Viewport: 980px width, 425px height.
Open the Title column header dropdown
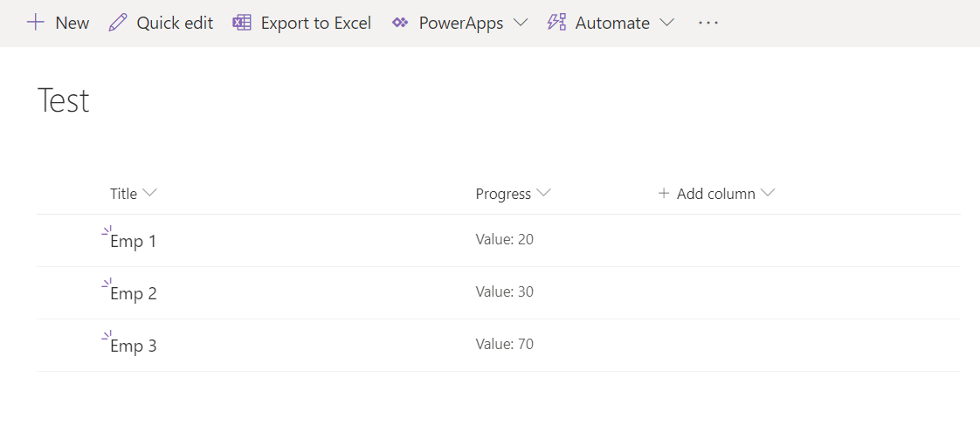click(149, 194)
